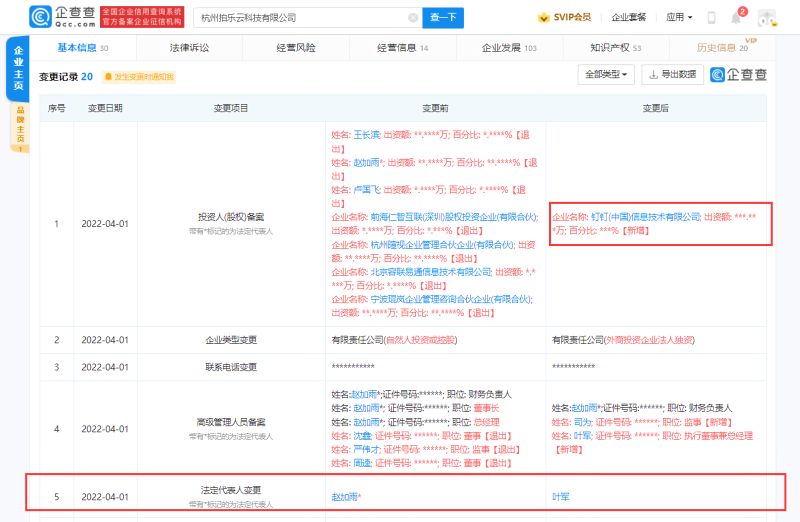This screenshot has width=800, height=522.
Task: Open investor link 王长滨
Action: pos(367,135)
